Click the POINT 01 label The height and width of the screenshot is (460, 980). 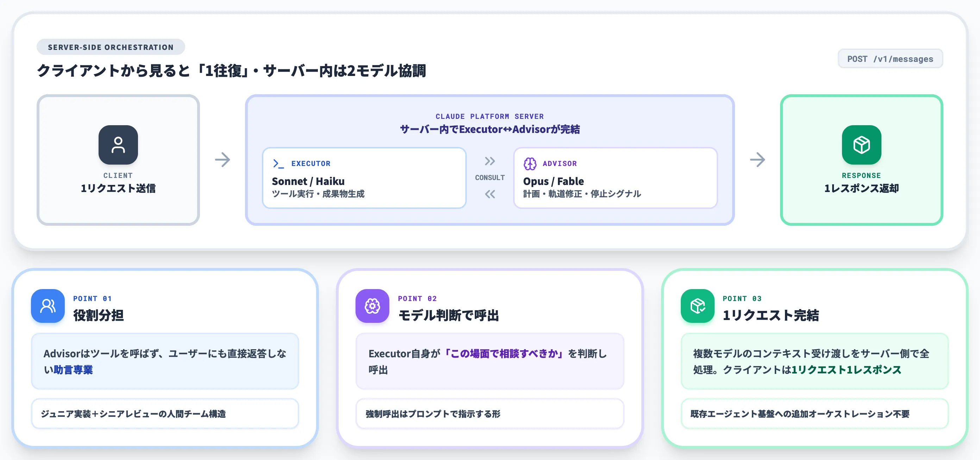[93, 299]
